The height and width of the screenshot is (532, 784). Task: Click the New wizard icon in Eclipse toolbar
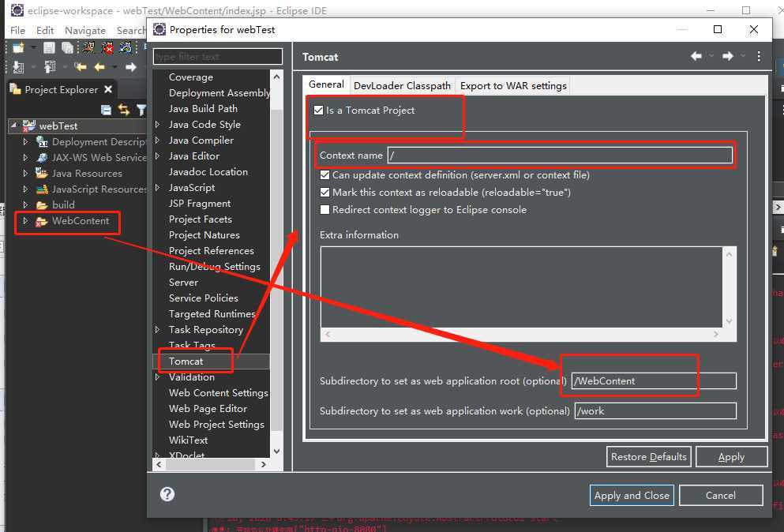(18, 47)
